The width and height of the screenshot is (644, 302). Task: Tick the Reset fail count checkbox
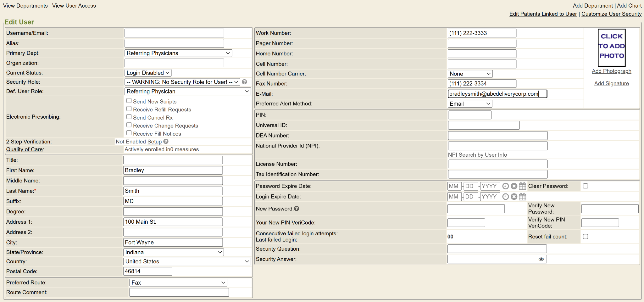[585, 237]
